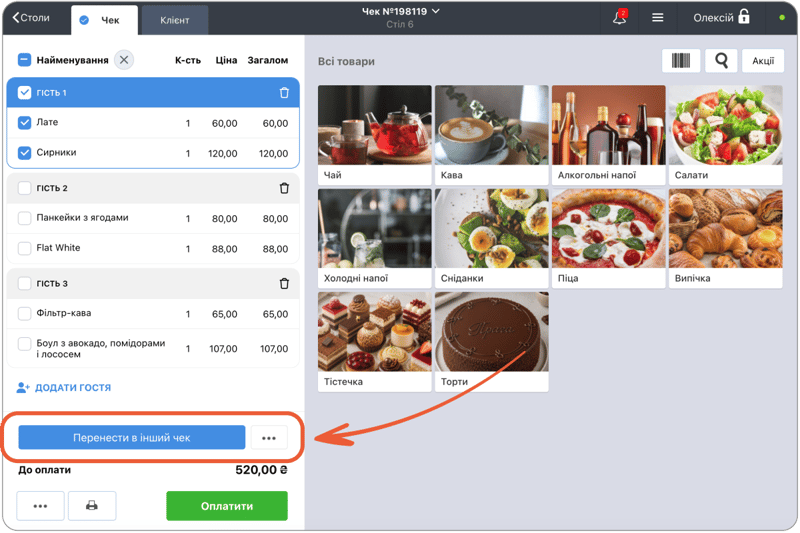Clear selection with the X button
The width and height of the screenshot is (800, 533).
tap(124, 60)
